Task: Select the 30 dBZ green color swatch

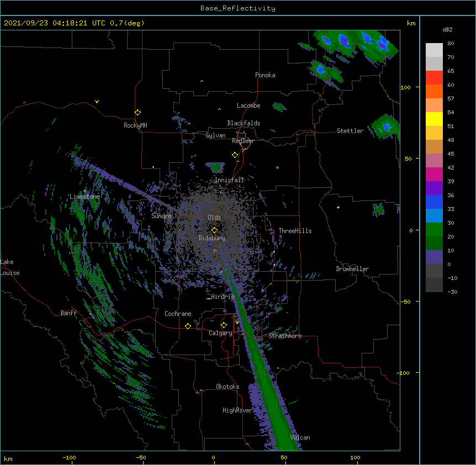Action: (x=434, y=230)
